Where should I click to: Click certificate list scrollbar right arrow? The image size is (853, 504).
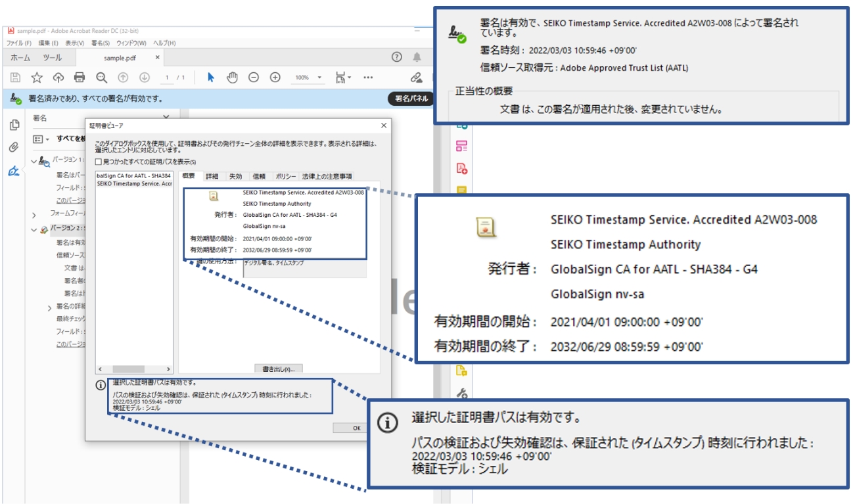coord(168,369)
